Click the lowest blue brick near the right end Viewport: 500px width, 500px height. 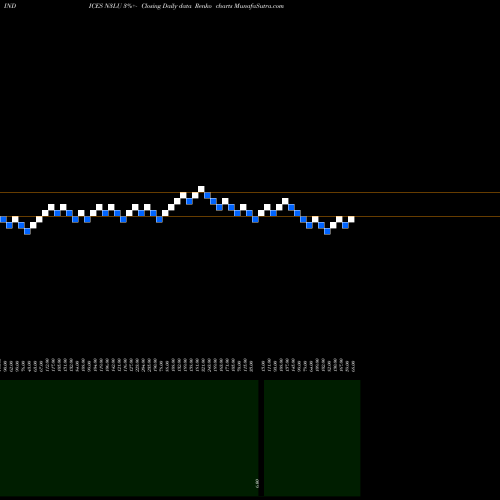tap(327, 231)
